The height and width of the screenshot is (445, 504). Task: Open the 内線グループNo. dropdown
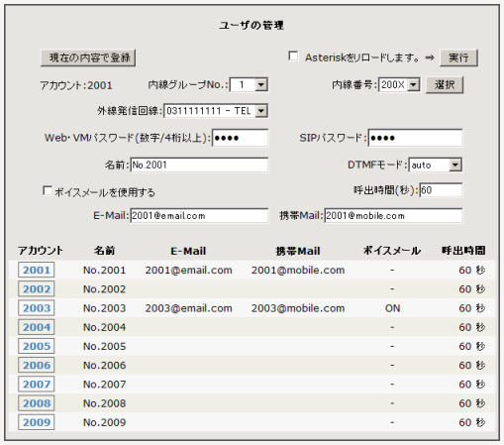(x=249, y=85)
